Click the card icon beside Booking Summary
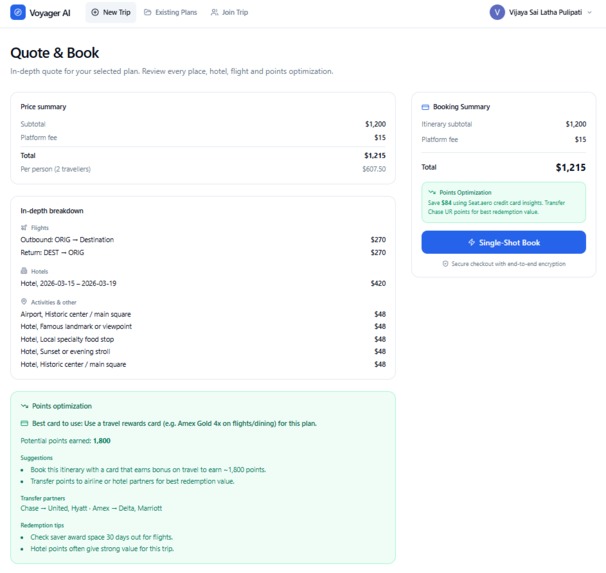The image size is (606, 573). [425, 107]
